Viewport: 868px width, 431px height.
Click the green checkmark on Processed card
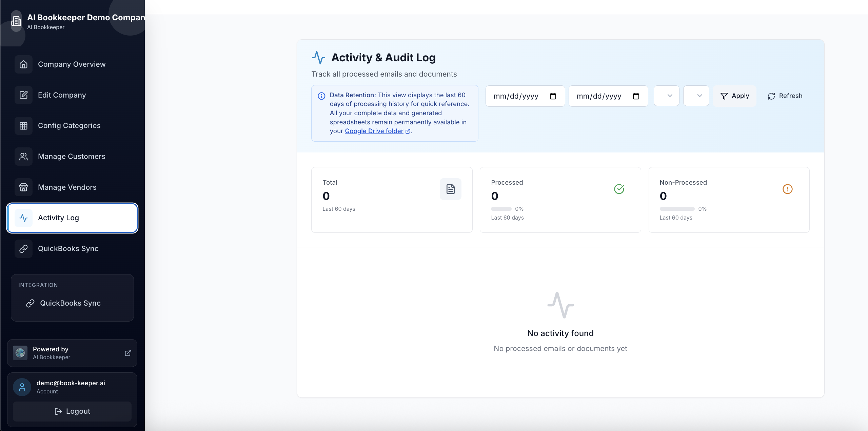619,189
